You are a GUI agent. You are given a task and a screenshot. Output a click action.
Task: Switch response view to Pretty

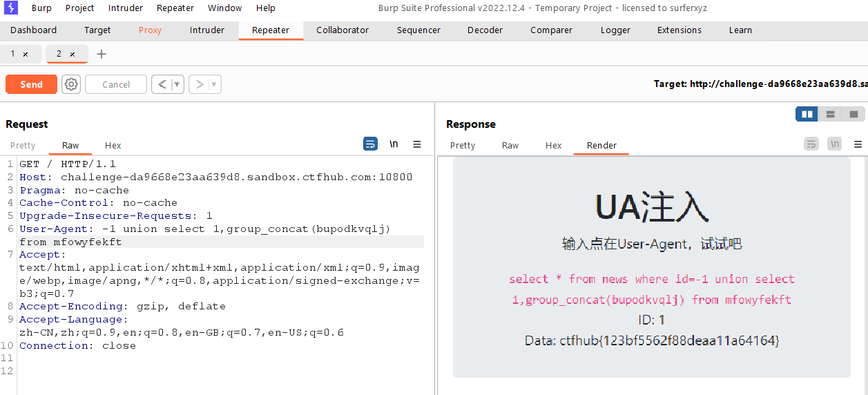tap(463, 145)
